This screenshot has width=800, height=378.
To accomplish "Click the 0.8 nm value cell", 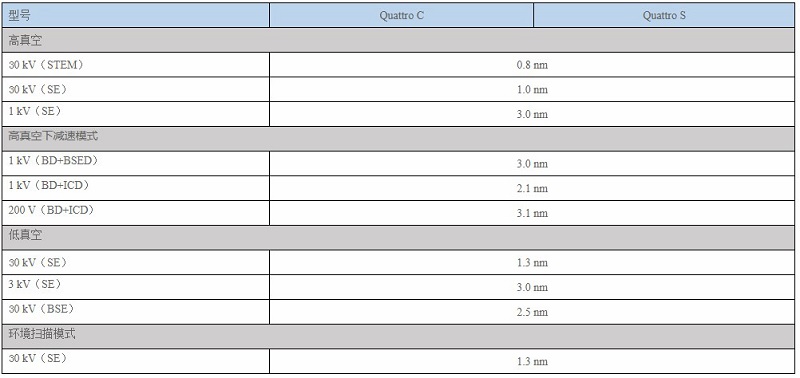I will tap(532, 65).
